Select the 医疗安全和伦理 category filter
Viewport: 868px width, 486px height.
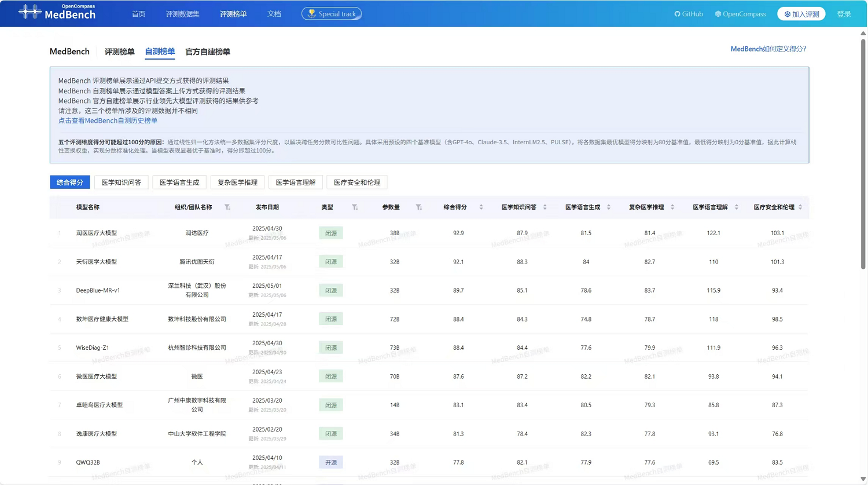pyautogui.click(x=357, y=182)
